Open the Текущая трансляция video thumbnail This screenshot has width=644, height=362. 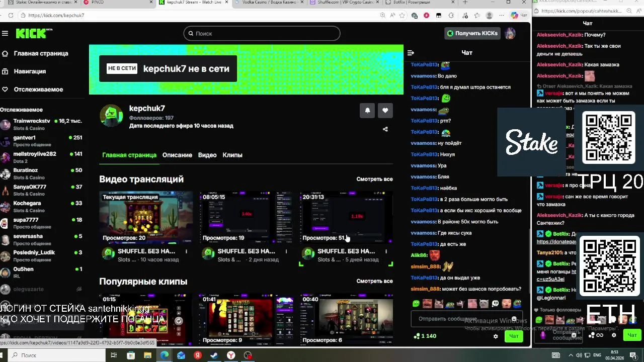pyautogui.click(x=146, y=217)
